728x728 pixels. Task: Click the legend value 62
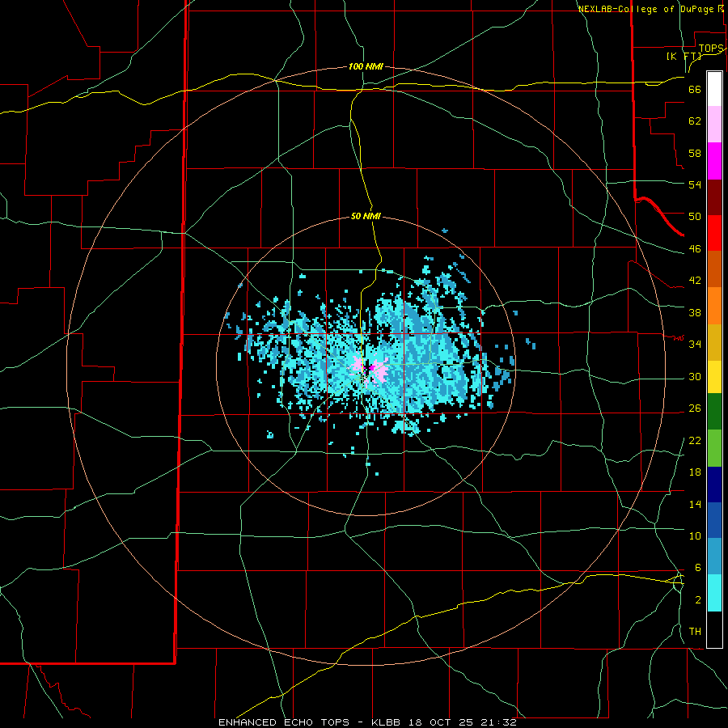point(695,121)
